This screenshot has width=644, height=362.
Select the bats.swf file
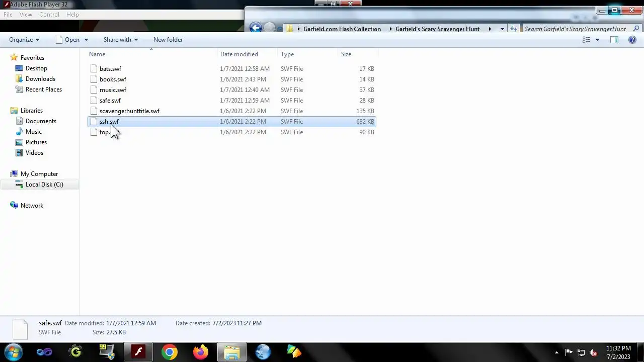[231, 69]
